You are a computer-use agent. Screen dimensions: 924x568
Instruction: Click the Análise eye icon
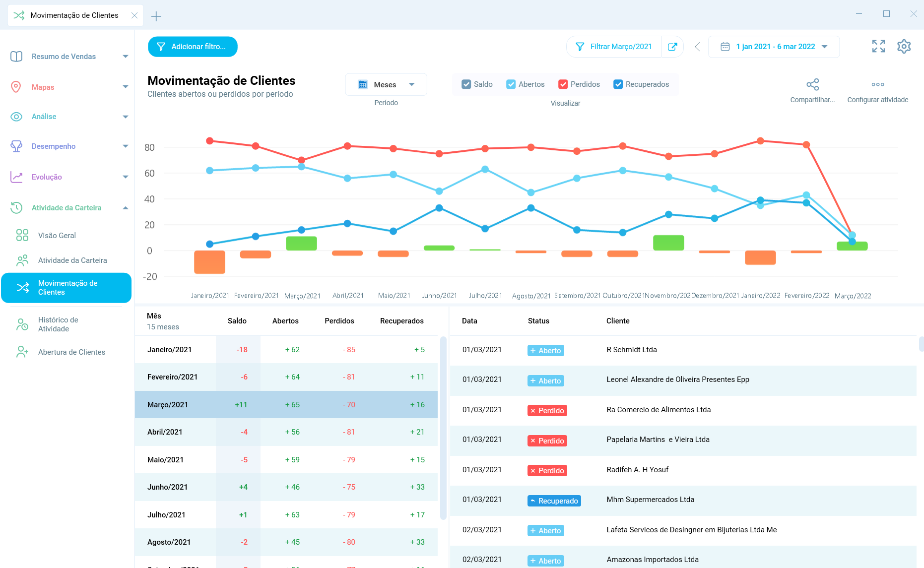coord(16,117)
